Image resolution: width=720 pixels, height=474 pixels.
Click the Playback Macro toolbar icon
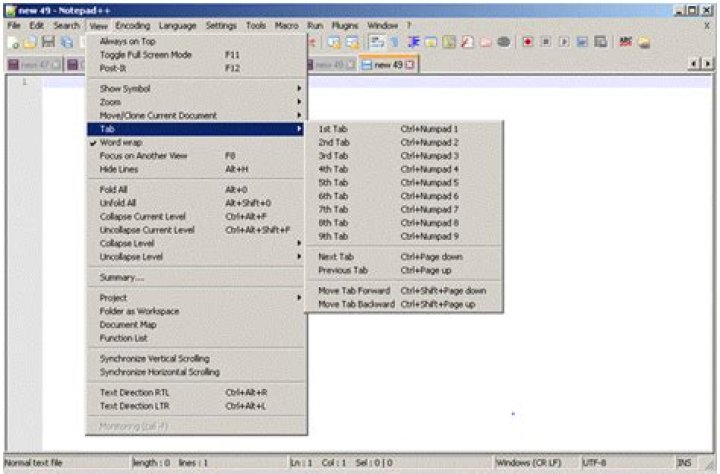pyautogui.click(x=564, y=42)
